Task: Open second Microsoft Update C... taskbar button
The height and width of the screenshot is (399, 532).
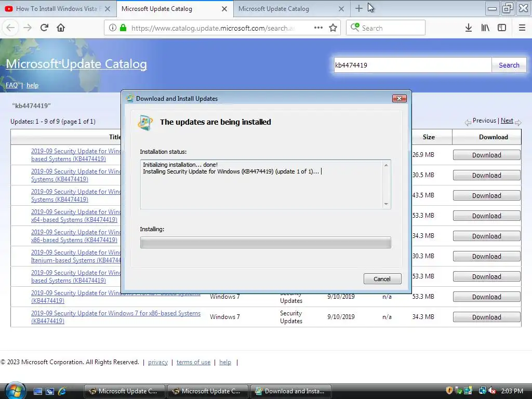Action: click(208, 391)
